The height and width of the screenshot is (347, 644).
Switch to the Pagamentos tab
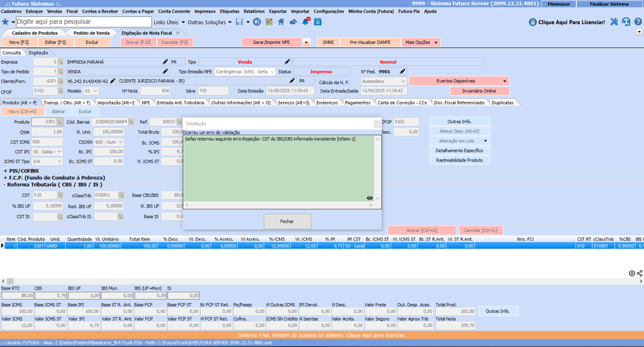coord(357,102)
